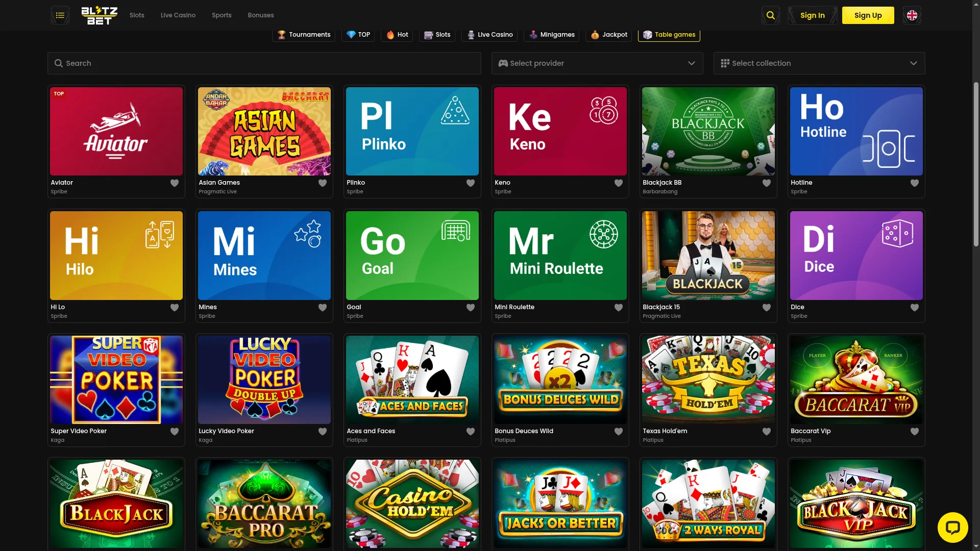Toggle favorite heart on Plinko

471,183
